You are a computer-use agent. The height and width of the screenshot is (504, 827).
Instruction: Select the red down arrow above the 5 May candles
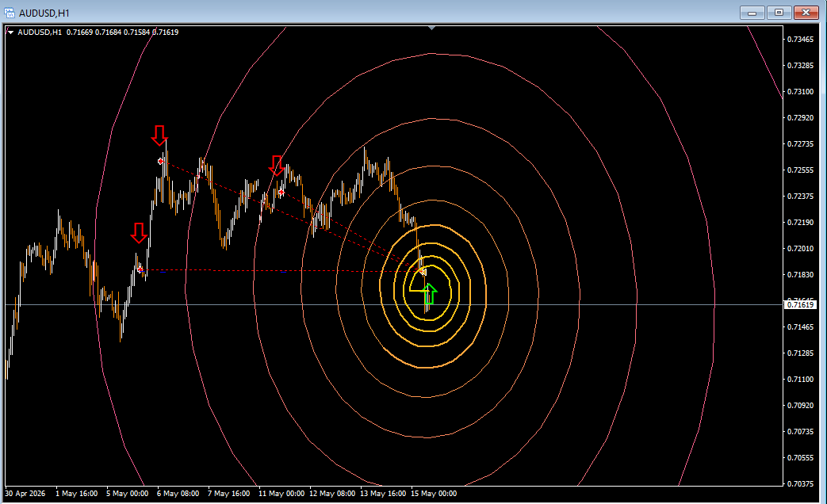pos(139,233)
